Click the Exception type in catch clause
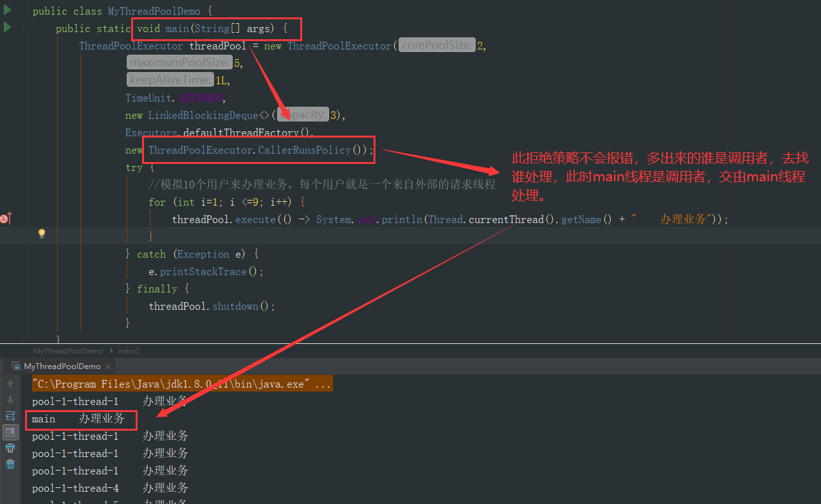Image resolution: width=821 pixels, height=504 pixels. coord(203,254)
